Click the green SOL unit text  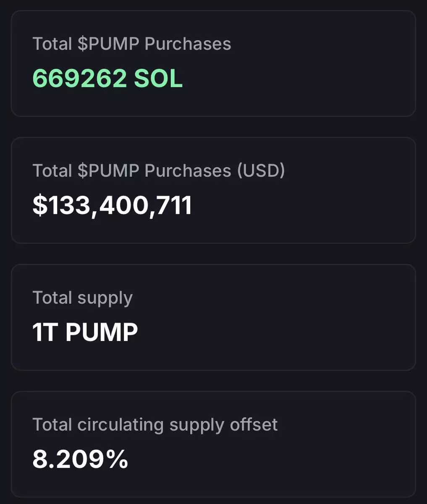tap(158, 78)
